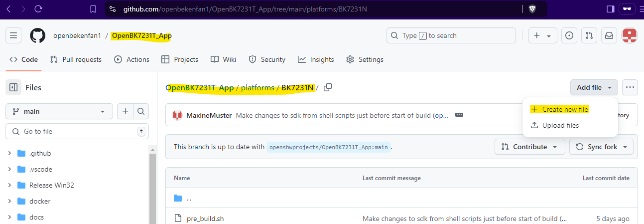Open MaxineMuster avatar in commit row
This screenshot has height=224, width=644.
pos(177,115)
